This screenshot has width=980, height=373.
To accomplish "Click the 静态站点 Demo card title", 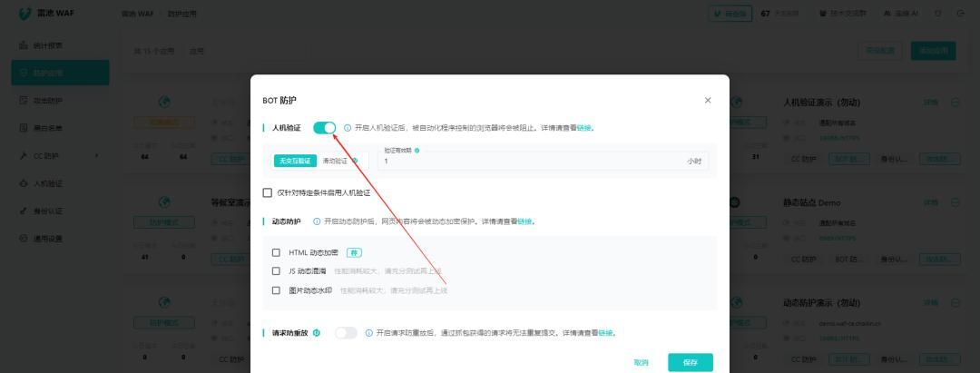I will [x=812, y=202].
